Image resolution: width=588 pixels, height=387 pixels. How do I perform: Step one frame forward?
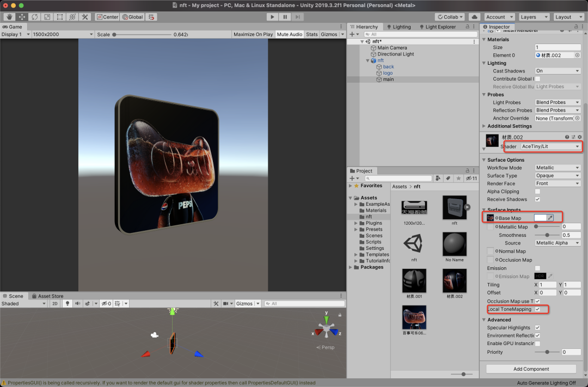tap(297, 17)
